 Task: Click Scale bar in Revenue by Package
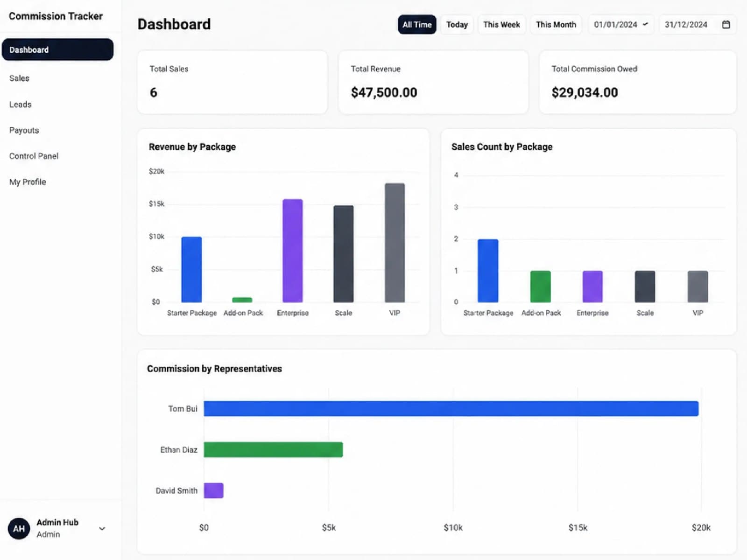tap(344, 254)
